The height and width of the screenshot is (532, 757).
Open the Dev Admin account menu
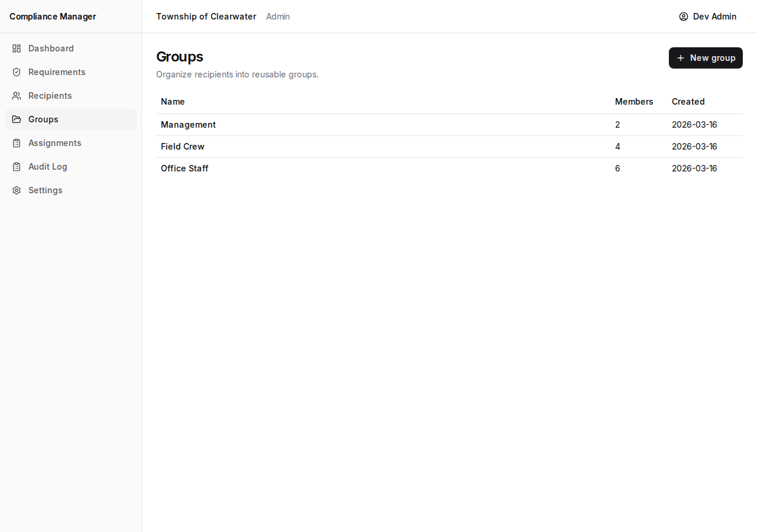pyautogui.click(x=708, y=17)
